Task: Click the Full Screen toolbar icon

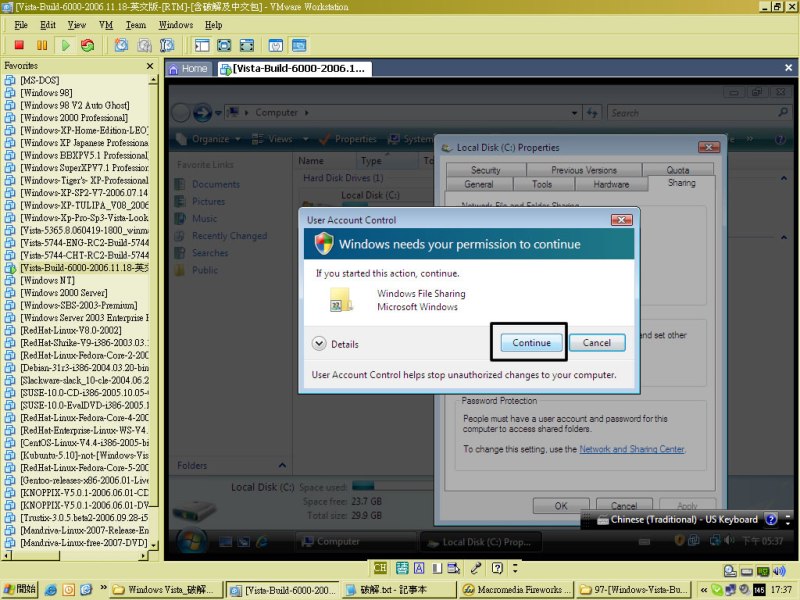Action: 224,45
